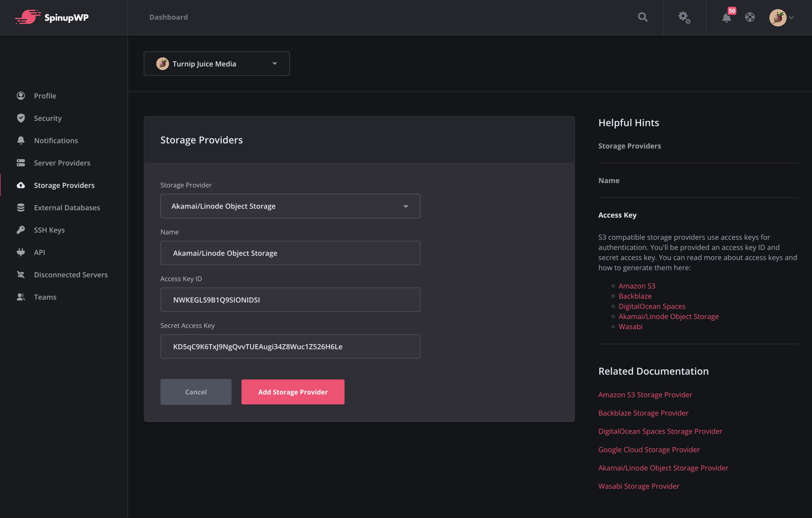Open the Amazon S3 access keys link
812x518 pixels.
point(637,286)
